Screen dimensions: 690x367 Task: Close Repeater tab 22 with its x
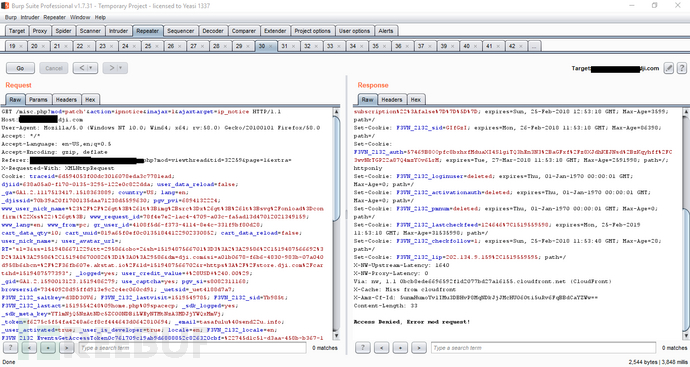[88, 46]
